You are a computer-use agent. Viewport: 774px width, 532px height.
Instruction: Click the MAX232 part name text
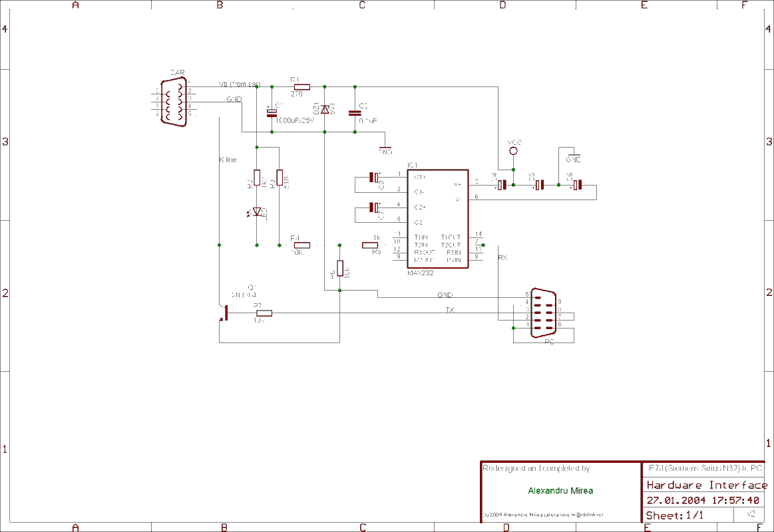(421, 273)
